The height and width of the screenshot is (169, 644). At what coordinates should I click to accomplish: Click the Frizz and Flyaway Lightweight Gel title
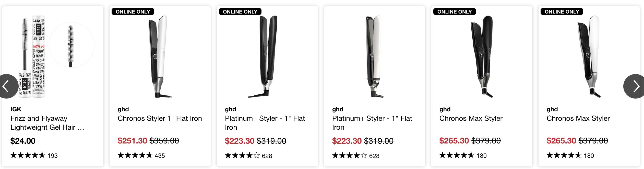pyautogui.click(x=47, y=123)
